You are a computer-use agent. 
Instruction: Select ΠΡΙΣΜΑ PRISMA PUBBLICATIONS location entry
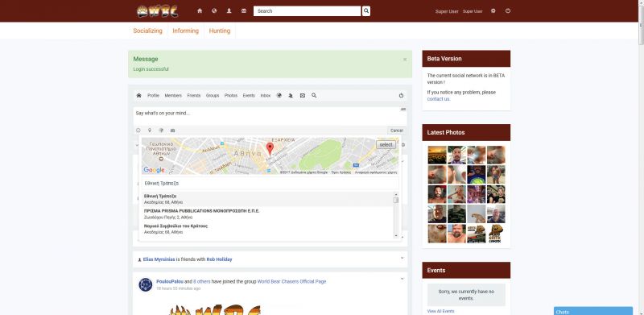point(267,213)
